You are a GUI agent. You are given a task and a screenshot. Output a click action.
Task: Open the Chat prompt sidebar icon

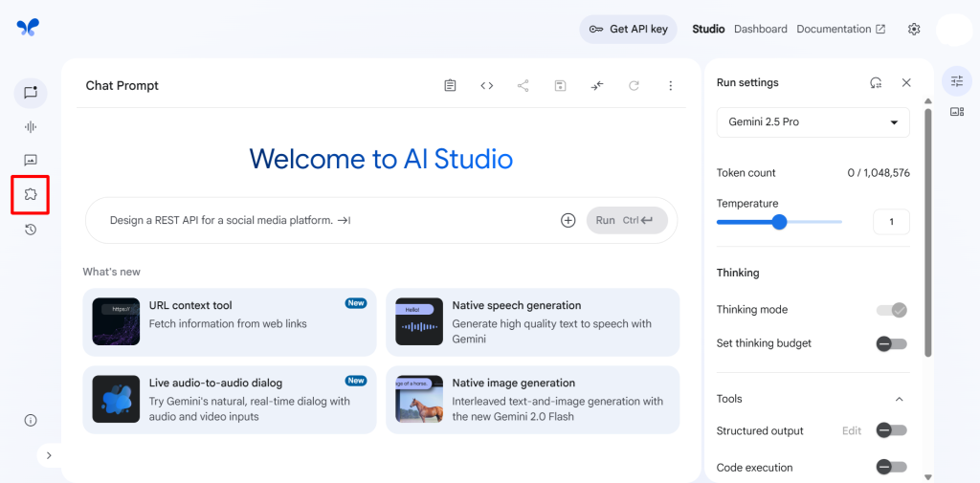click(x=31, y=93)
